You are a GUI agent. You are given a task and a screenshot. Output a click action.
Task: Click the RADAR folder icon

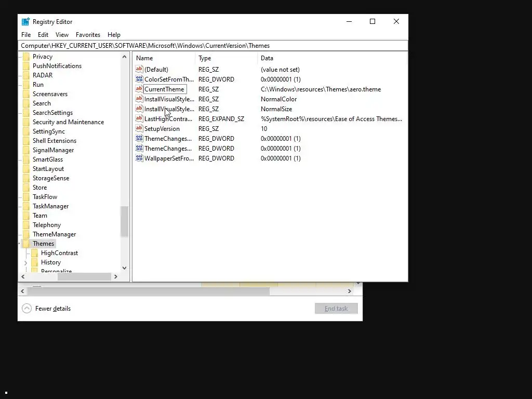click(26, 75)
